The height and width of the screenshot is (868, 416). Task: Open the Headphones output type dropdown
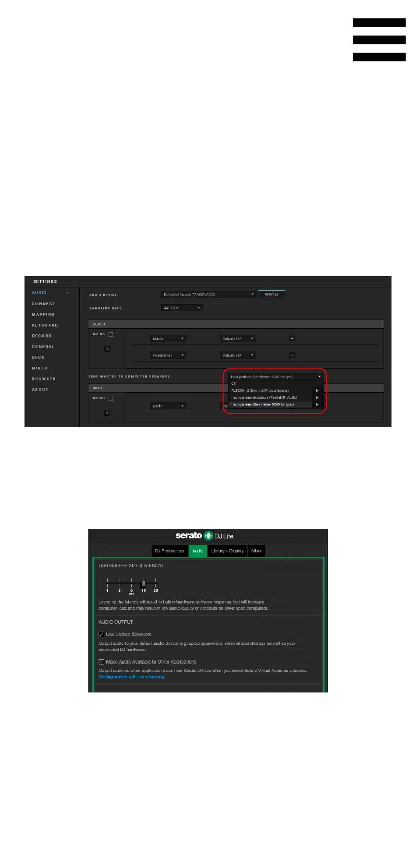[168, 355]
